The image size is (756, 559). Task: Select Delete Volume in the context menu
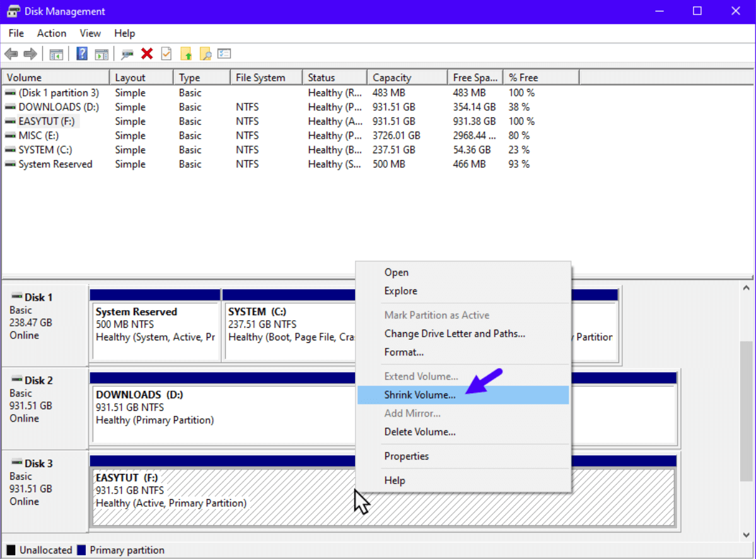(x=419, y=432)
